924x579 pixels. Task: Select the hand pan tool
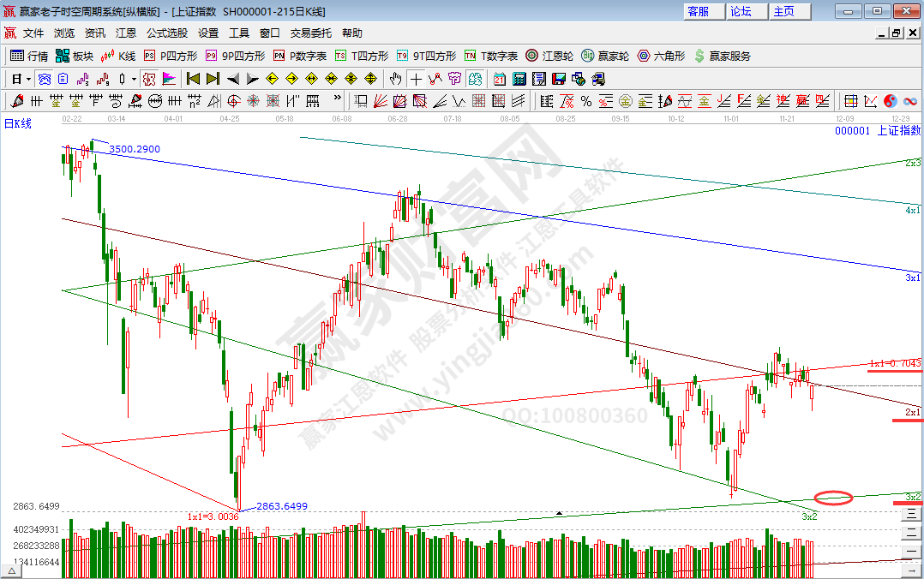pyautogui.click(x=395, y=79)
